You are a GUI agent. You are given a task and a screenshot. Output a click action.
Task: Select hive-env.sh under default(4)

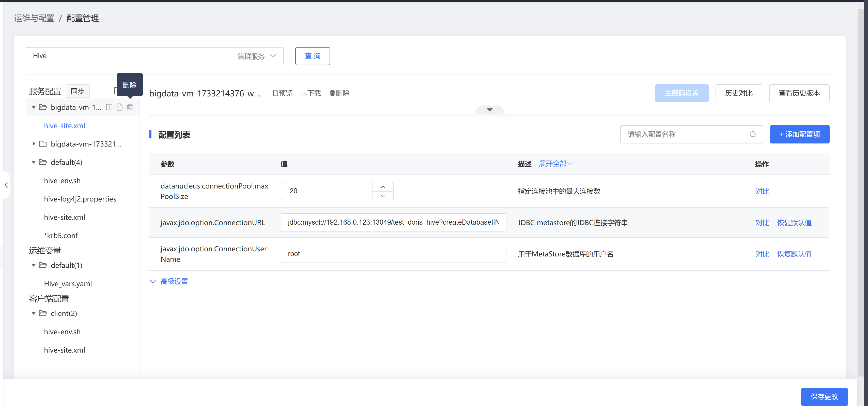[62, 181]
